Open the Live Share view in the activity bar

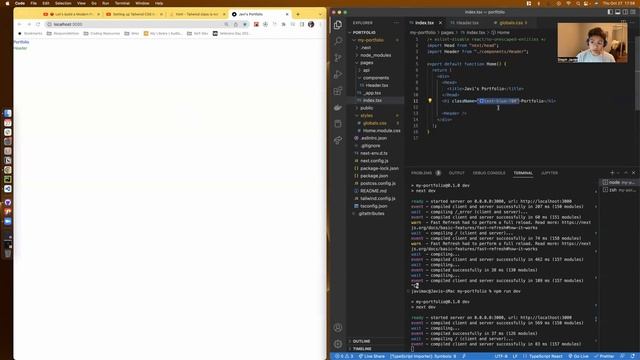(x=338, y=140)
